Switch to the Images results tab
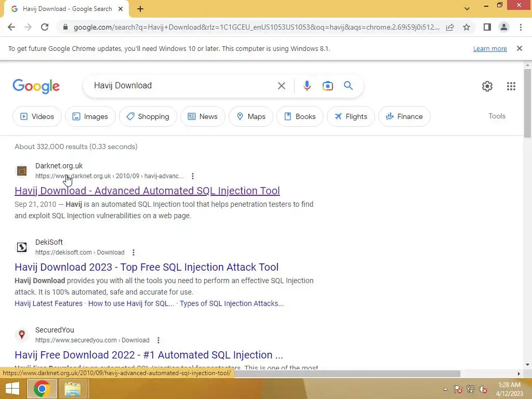 (90, 116)
